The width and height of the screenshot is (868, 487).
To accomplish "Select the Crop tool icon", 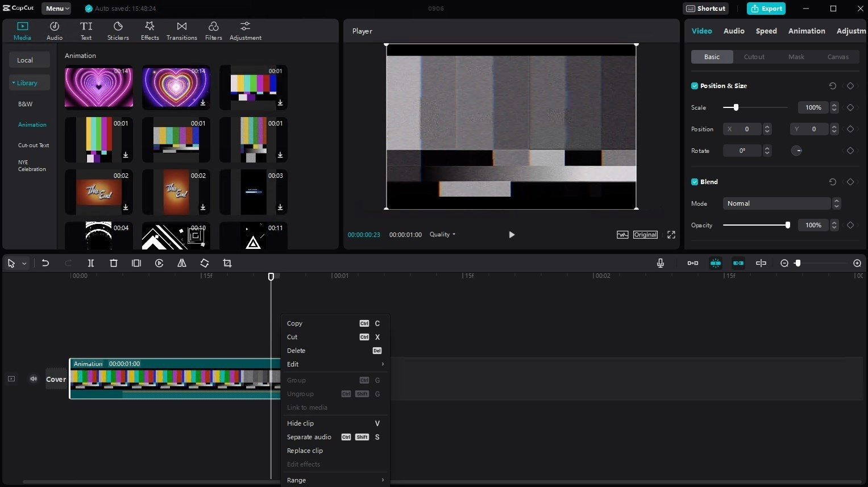I will tap(227, 263).
